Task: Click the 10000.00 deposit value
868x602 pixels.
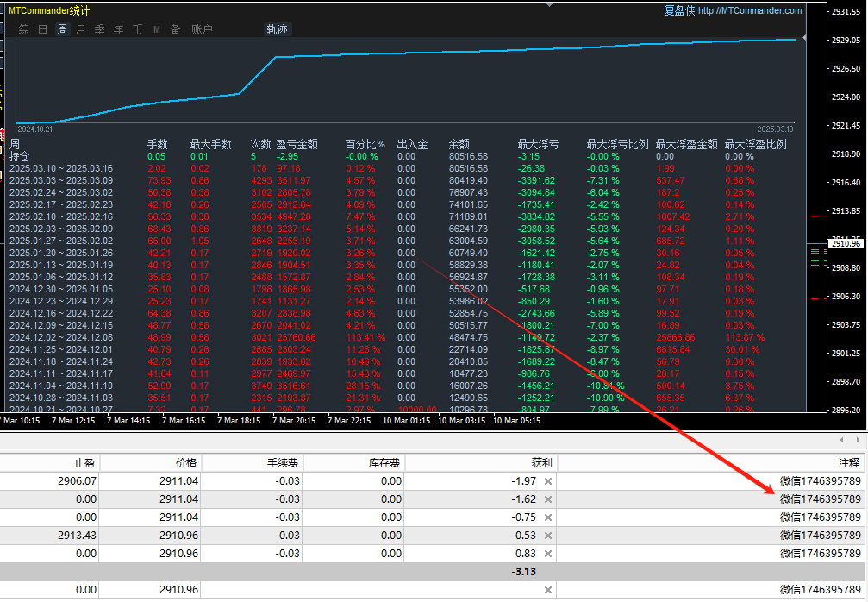Action: [x=417, y=410]
